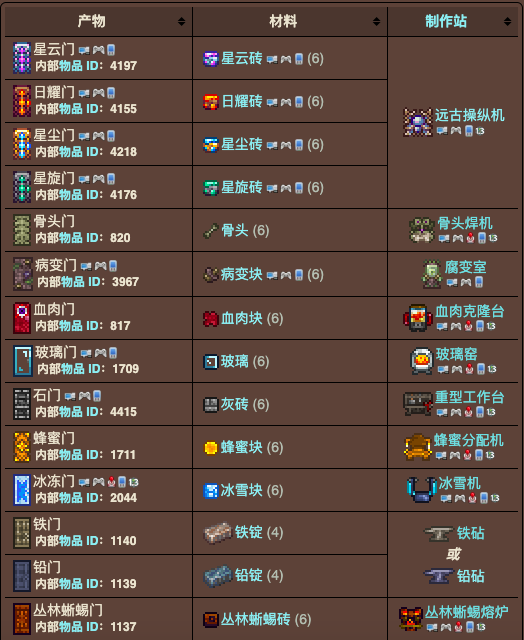The width and height of the screenshot is (524, 640).
Task: Open the 制作站 header link
Action: click(x=446, y=21)
